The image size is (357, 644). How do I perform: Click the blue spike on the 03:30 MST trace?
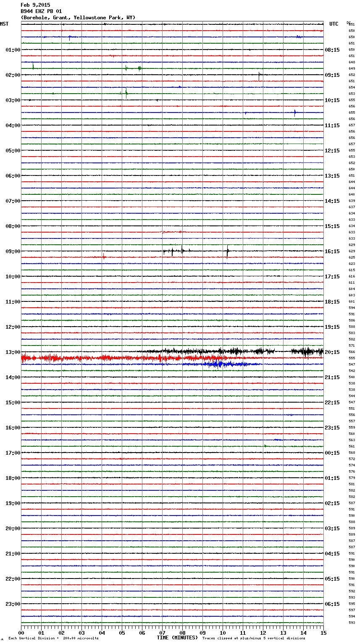295,113
